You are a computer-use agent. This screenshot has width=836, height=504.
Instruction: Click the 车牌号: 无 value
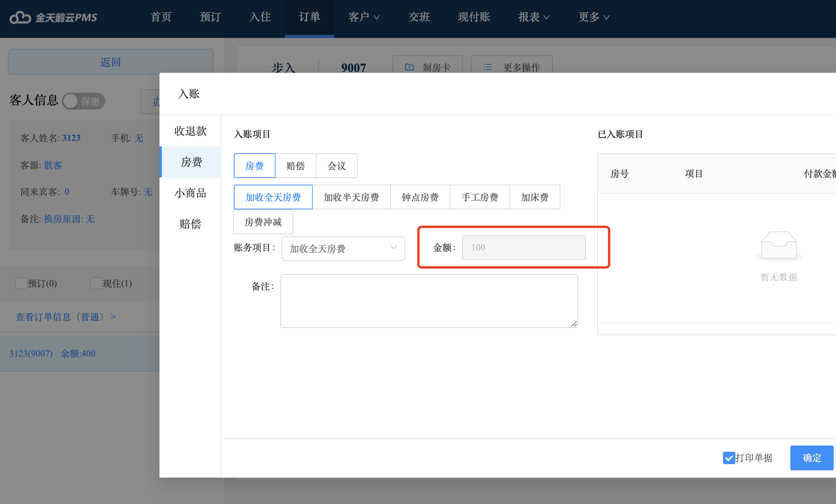(x=148, y=192)
